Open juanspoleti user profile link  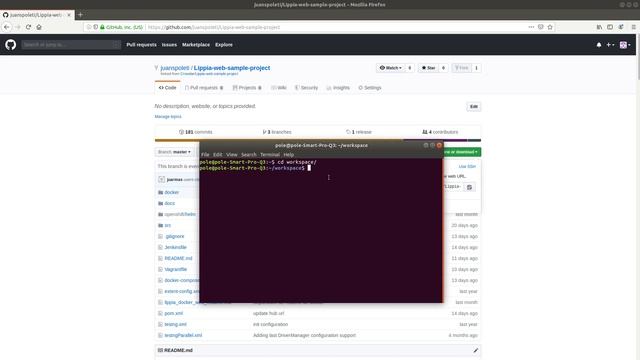(x=175, y=68)
